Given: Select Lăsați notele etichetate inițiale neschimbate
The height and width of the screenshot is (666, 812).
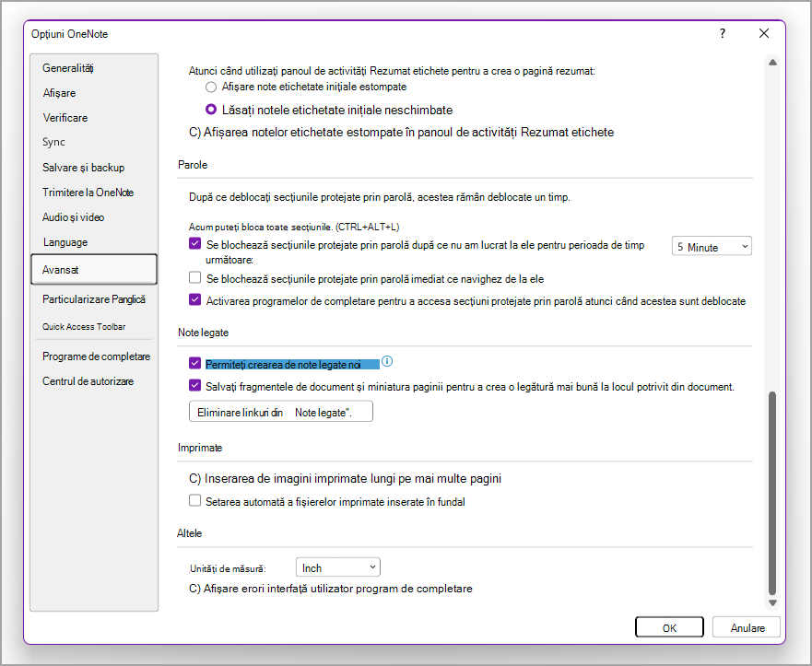Looking at the screenshot, I should click(211, 110).
